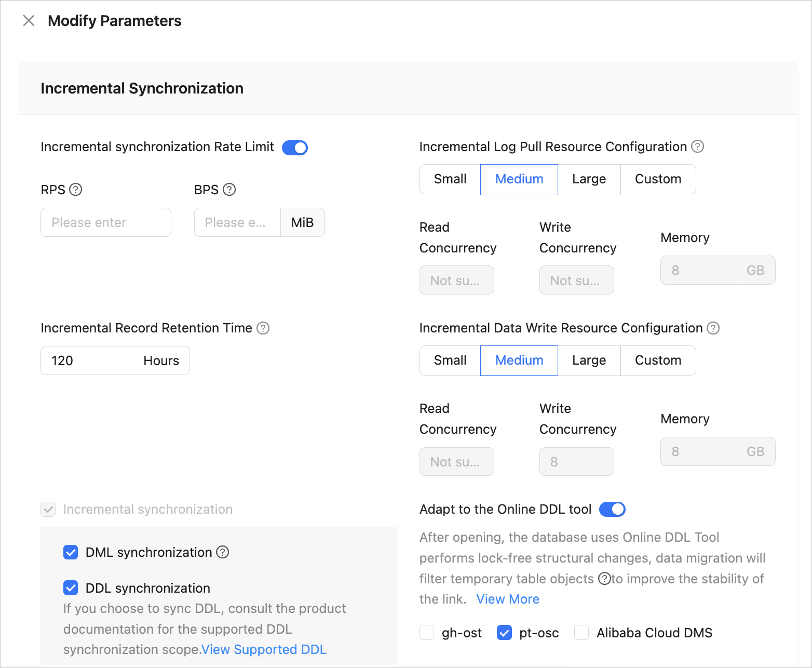
Task: Click the help icon next to RPS
Action: [x=76, y=190]
